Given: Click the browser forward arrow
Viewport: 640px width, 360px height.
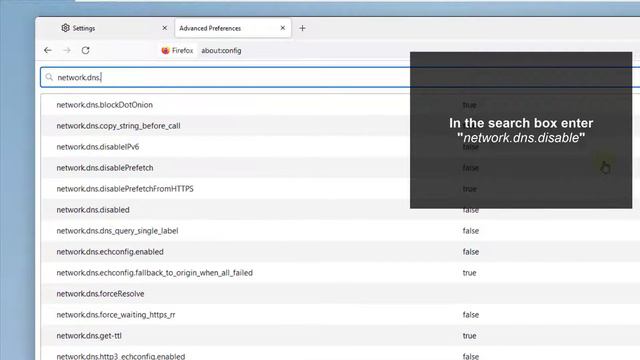Looking at the screenshot, I should [x=67, y=50].
